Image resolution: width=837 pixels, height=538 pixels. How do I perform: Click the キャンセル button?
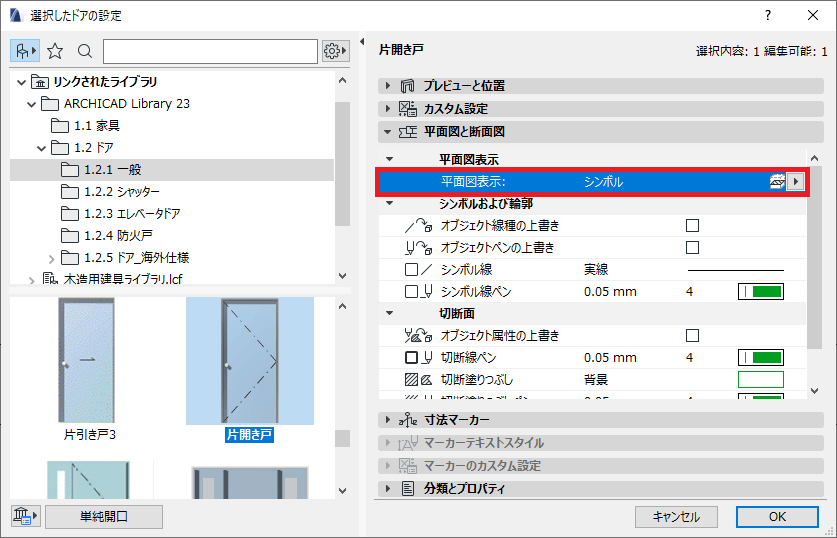coord(676,517)
